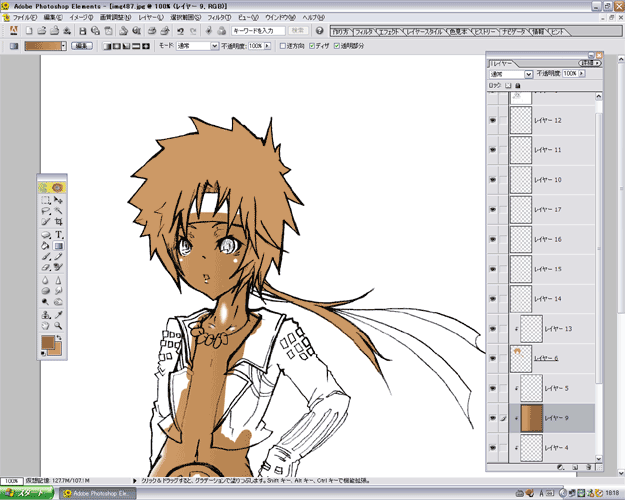Click the Save floppy disk icon

[83, 31]
